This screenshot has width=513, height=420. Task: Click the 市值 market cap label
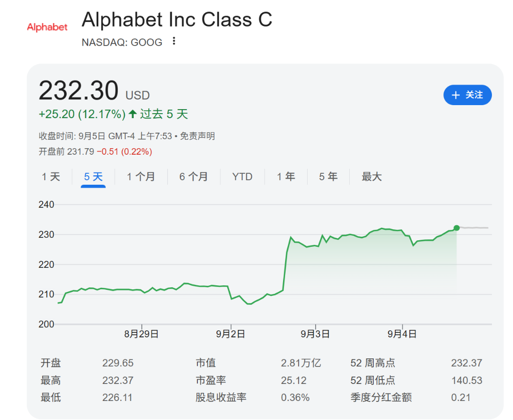(205, 363)
